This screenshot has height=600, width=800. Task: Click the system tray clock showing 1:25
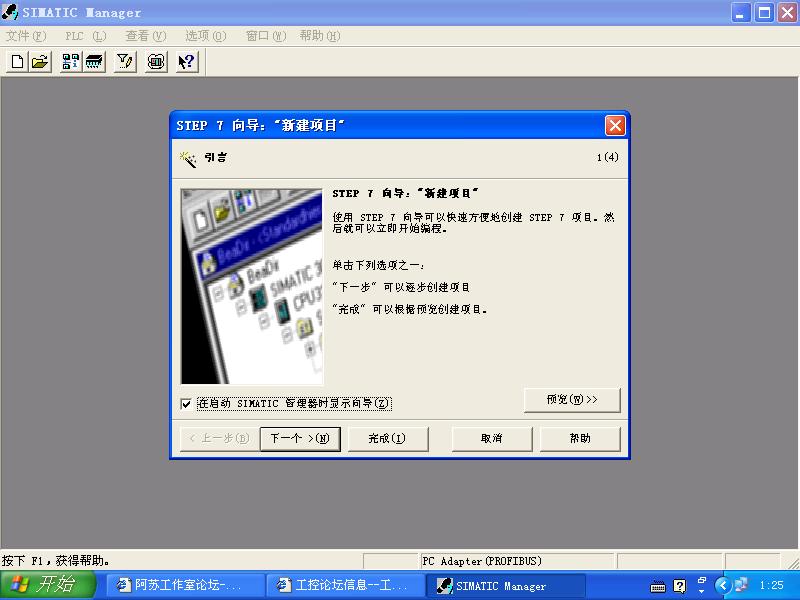(771, 586)
